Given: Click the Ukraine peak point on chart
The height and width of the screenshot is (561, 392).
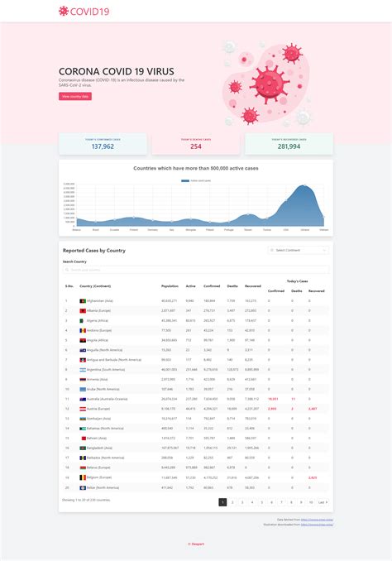Looking at the screenshot, I should click(x=304, y=185).
